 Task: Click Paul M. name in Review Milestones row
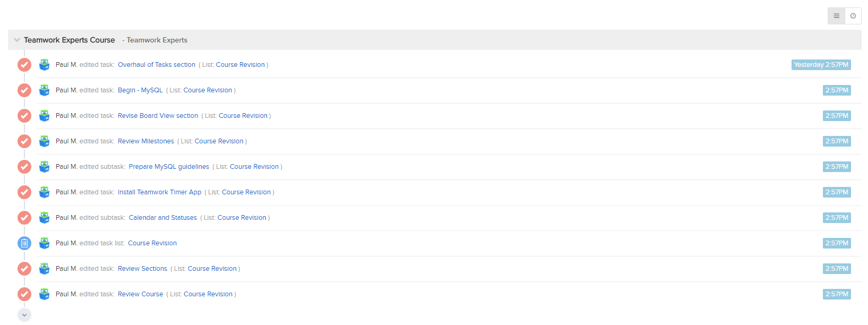click(x=66, y=141)
